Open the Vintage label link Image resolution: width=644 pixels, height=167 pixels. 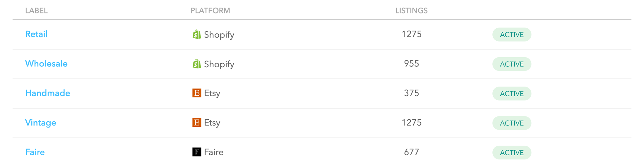pyautogui.click(x=41, y=123)
